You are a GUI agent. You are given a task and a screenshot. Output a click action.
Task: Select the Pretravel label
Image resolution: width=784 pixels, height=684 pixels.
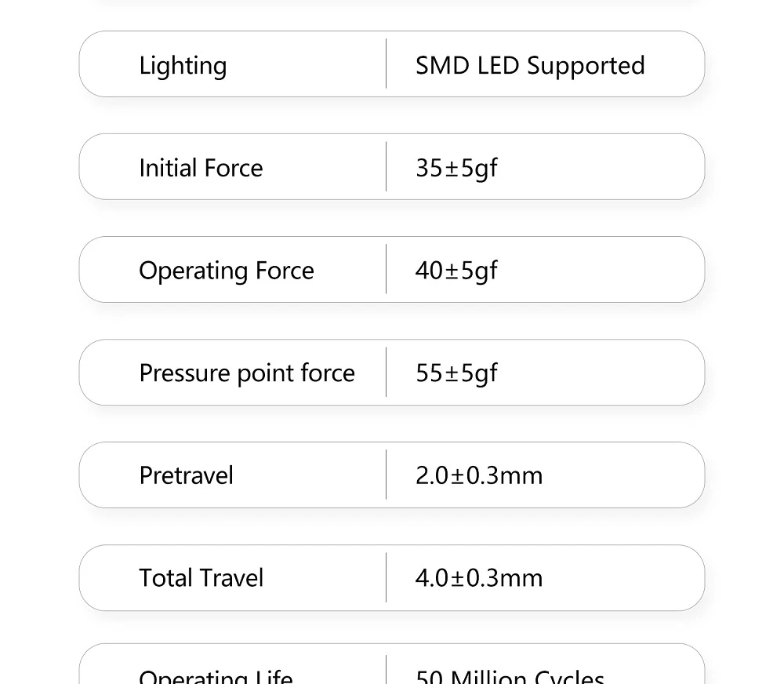[186, 475]
